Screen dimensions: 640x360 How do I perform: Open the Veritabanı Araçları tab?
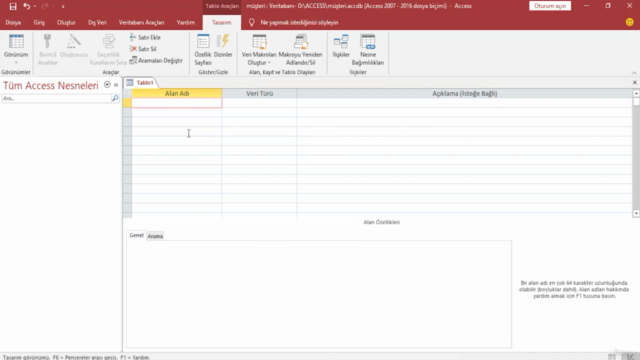click(141, 22)
